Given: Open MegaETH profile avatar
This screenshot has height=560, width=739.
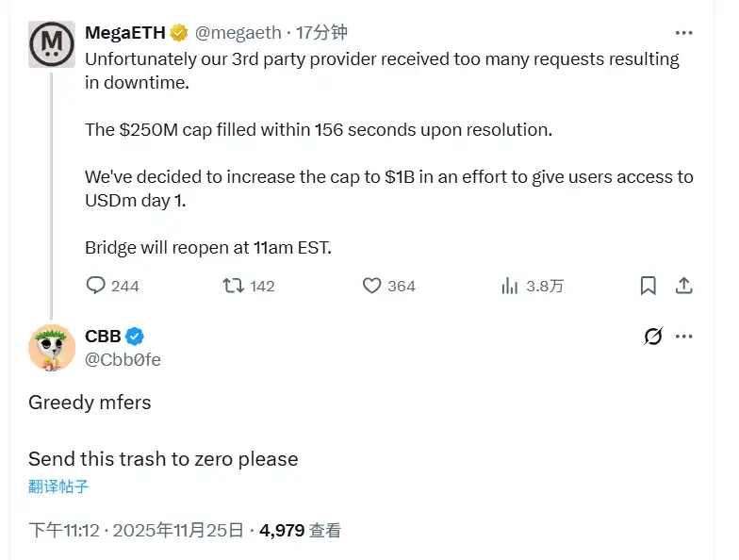Looking at the screenshot, I should click(52, 43).
